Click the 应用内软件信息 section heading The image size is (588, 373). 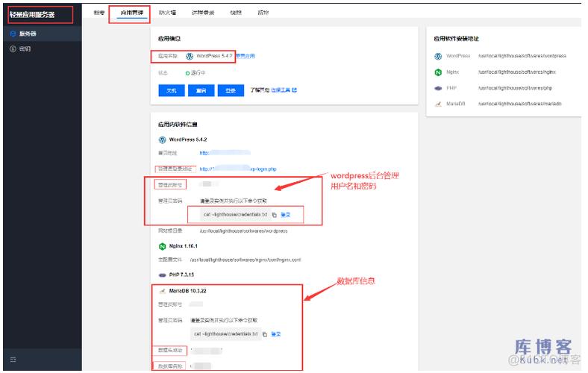pyautogui.click(x=178, y=125)
